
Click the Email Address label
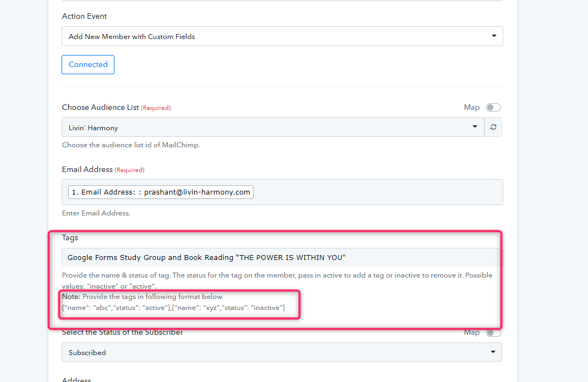pyautogui.click(x=87, y=169)
